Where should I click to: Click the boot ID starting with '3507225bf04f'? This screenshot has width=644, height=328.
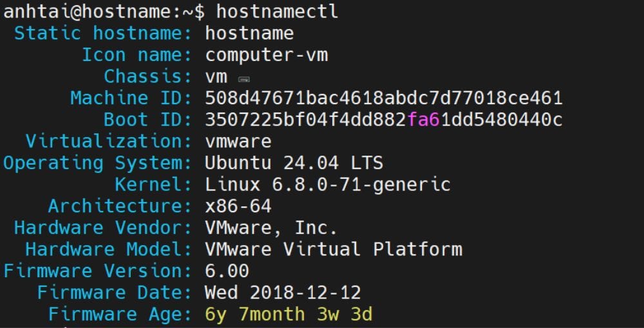(384, 120)
